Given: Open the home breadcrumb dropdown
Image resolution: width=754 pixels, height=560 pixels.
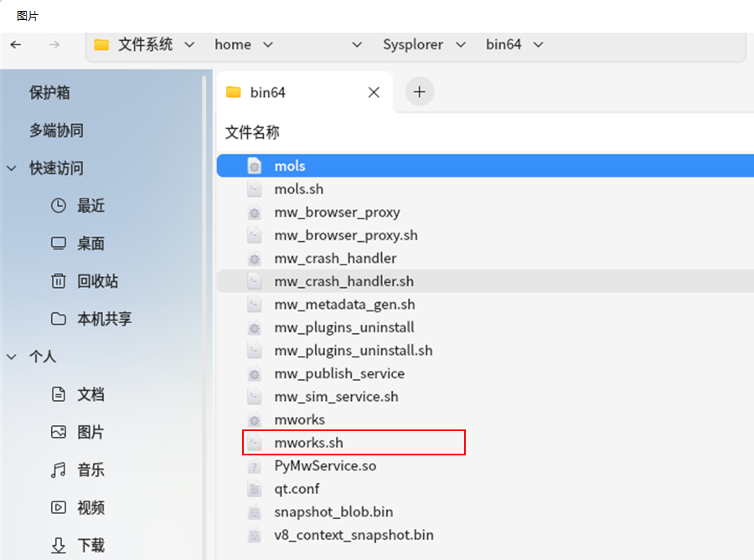Looking at the screenshot, I should click(267, 44).
